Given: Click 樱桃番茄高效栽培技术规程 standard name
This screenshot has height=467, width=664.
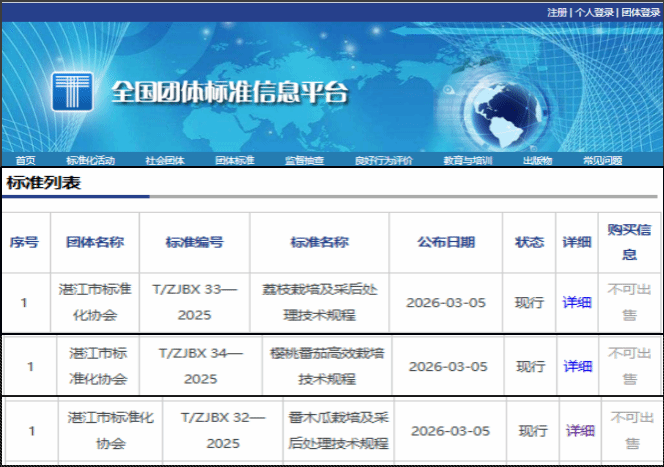Looking at the screenshot, I should [x=327, y=366].
